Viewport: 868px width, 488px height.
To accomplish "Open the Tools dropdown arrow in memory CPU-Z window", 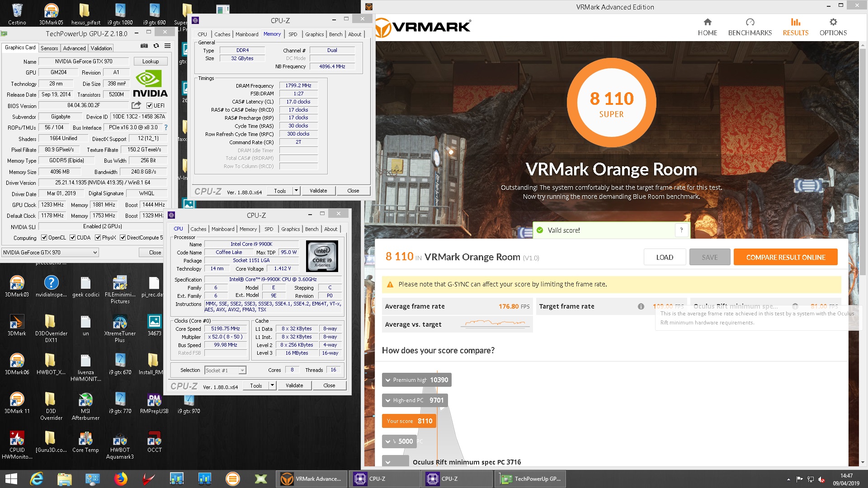I will click(296, 191).
